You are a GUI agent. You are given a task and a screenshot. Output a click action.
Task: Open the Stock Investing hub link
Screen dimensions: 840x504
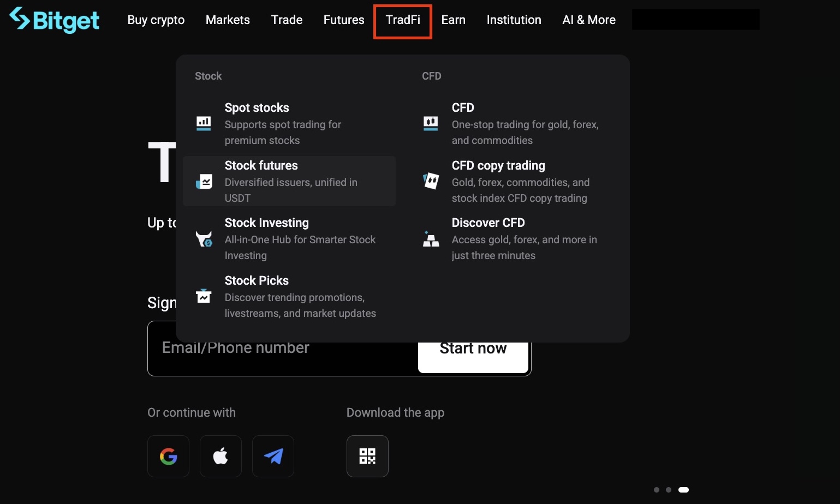[x=289, y=239]
